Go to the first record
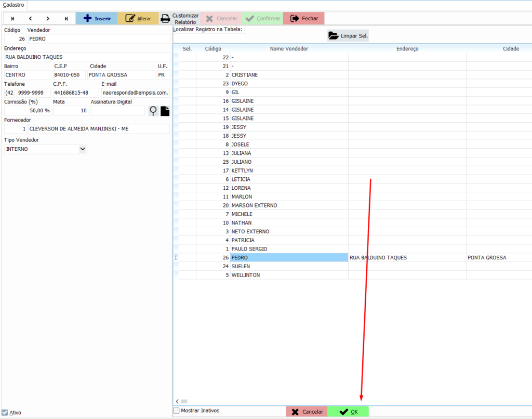This screenshot has width=532, height=419. [x=12, y=19]
